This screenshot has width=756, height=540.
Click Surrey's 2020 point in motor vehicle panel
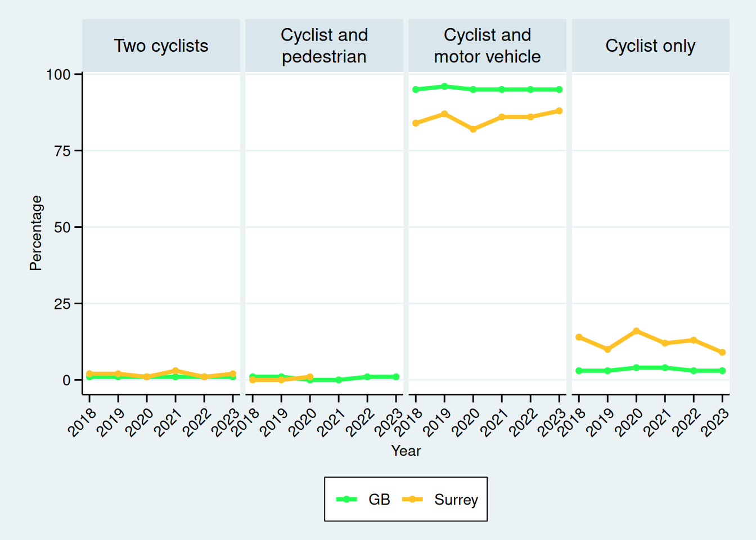pyautogui.click(x=473, y=129)
